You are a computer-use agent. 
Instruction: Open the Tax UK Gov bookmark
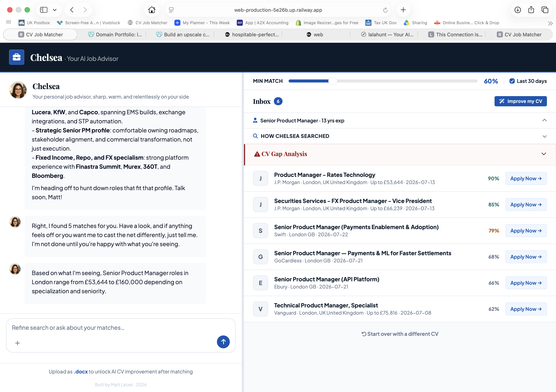click(x=381, y=23)
